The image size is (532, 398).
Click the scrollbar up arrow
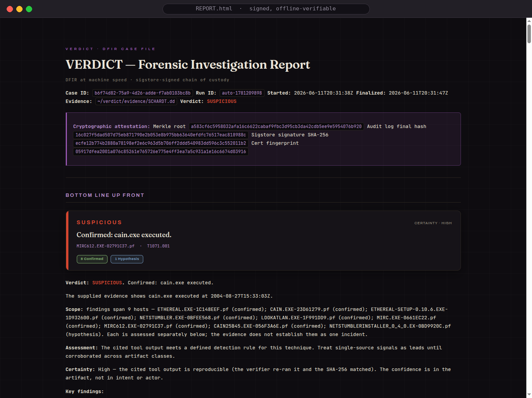pos(529,21)
